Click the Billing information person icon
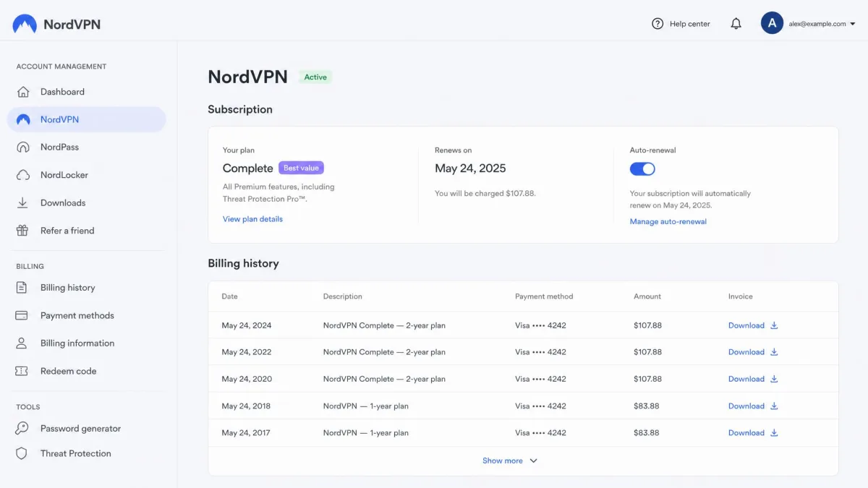 [22, 343]
